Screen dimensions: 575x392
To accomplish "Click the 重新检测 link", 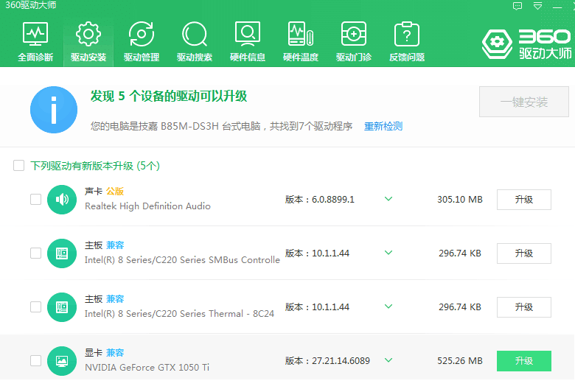I will 383,126.
